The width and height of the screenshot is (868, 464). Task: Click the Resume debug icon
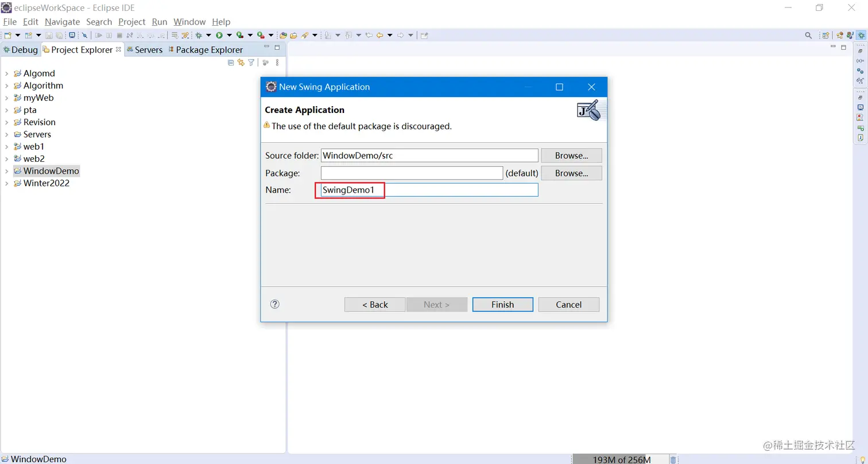point(98,35)
